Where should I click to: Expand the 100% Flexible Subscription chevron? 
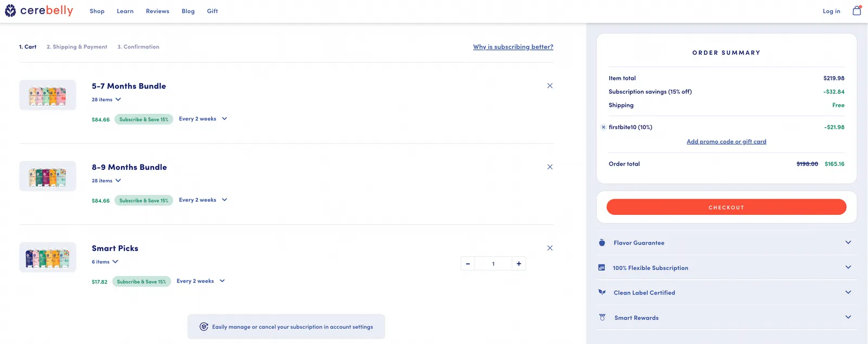coord(848,267)
